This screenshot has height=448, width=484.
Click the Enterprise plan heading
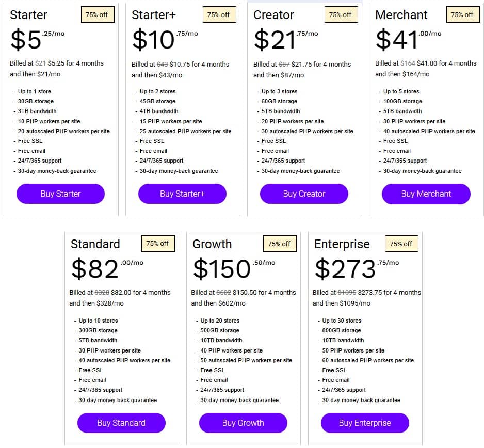point(342,244)
